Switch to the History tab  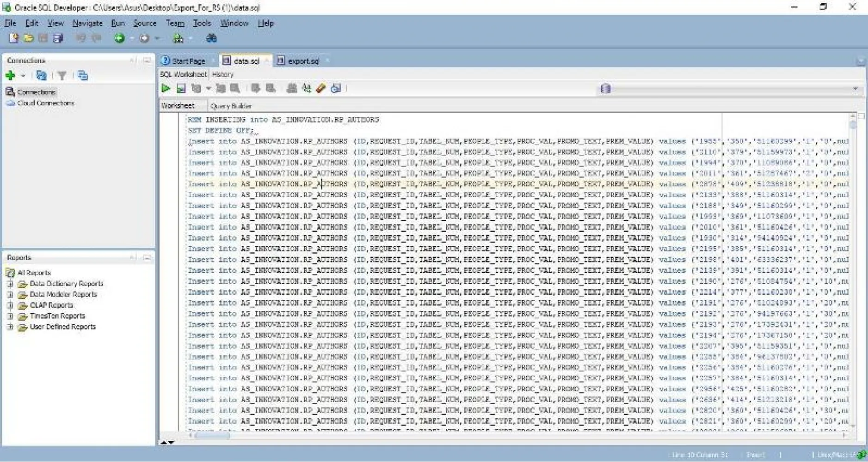tap(223, 74)
